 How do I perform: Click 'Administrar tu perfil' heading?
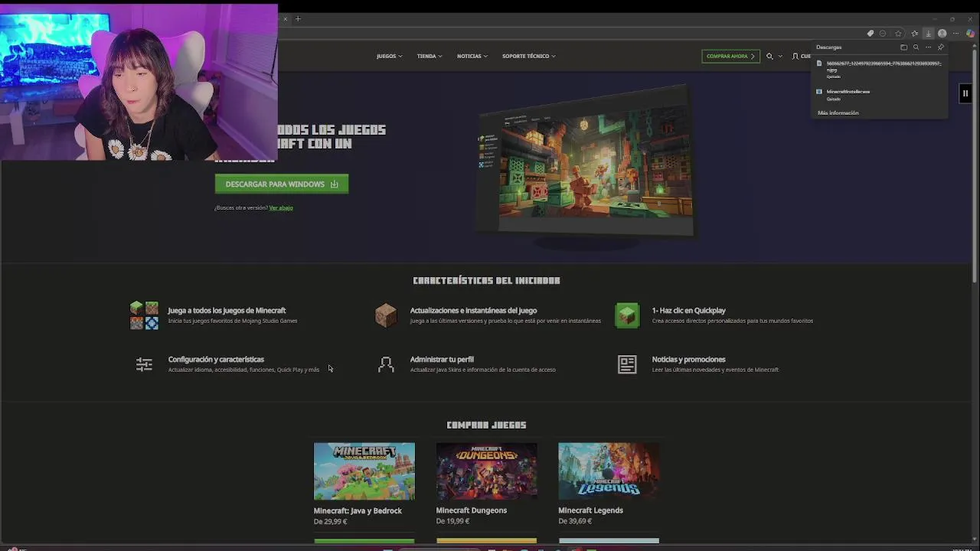coord(442,360)
